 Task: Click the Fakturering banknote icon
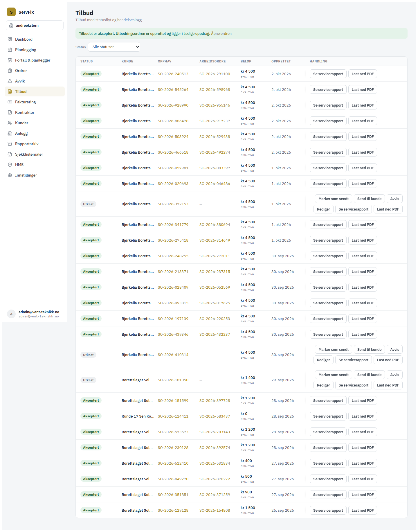click(x=10, y=102)
